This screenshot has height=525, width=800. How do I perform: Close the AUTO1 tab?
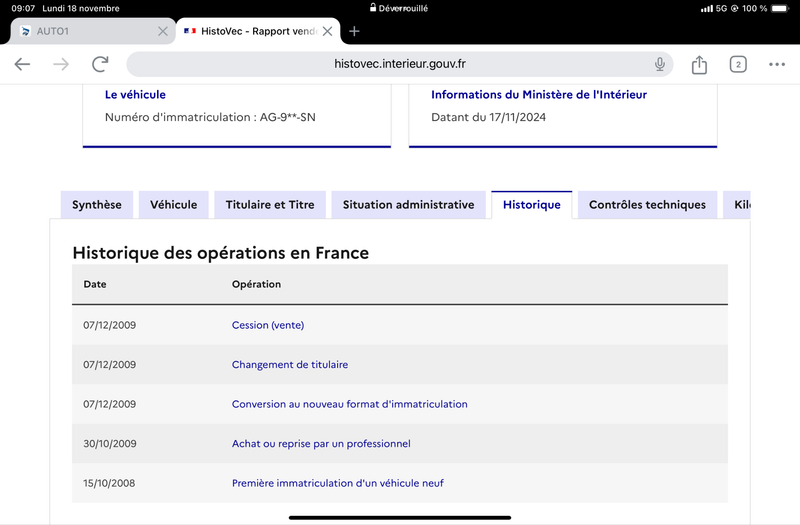[163, 31]
